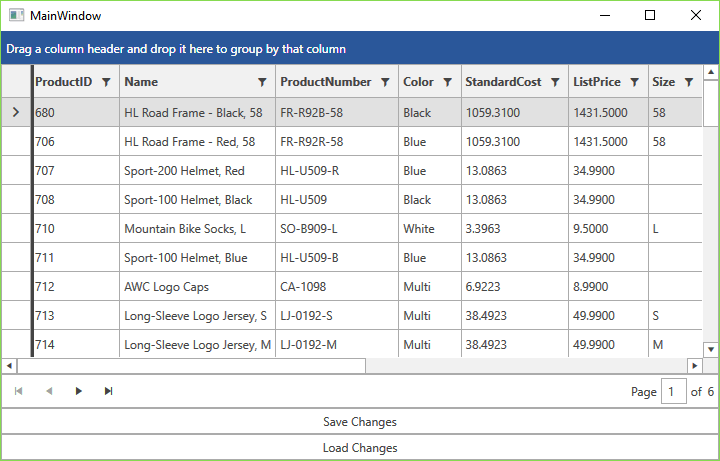Select product number cell 'SO-B909-L'
The image size is (720, 461).
pos(337,228)
